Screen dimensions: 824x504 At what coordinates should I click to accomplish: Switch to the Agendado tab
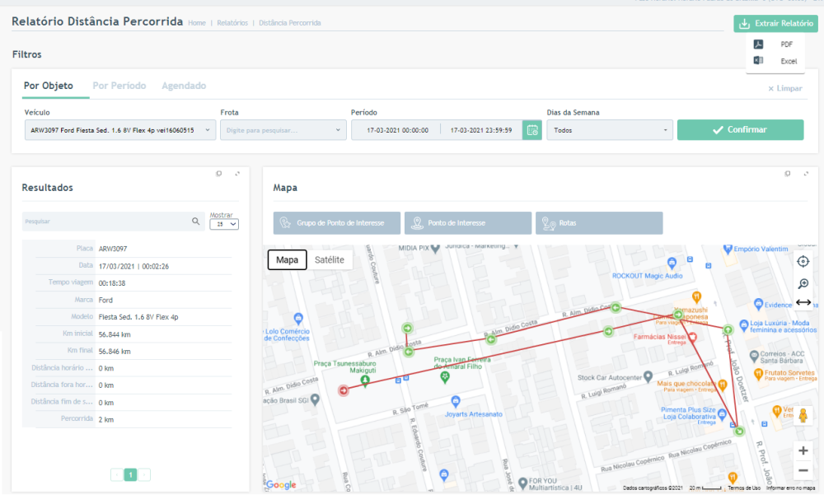pos(184,86)
